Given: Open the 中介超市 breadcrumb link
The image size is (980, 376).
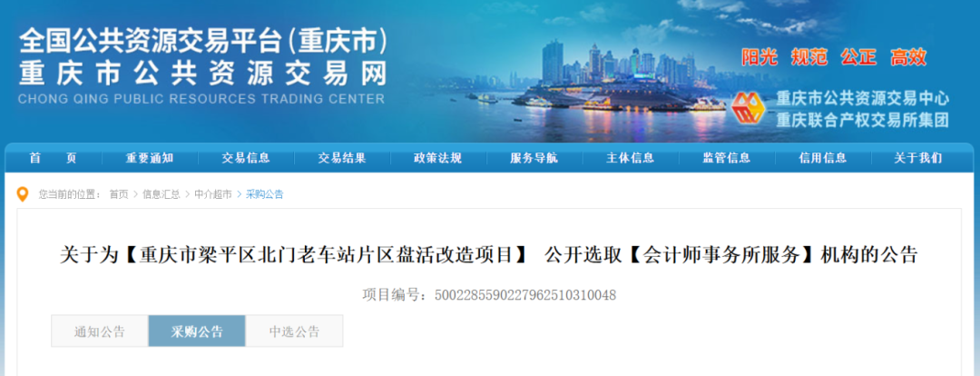Looking at the screenshot, I should pyautogui.click(x=212, y=194).
